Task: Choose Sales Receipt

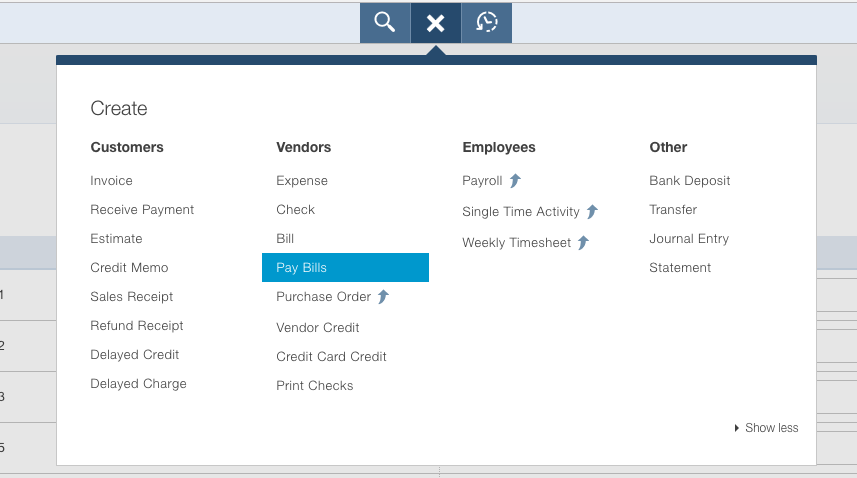Action: pyautogui.click(x=132, y=297)
